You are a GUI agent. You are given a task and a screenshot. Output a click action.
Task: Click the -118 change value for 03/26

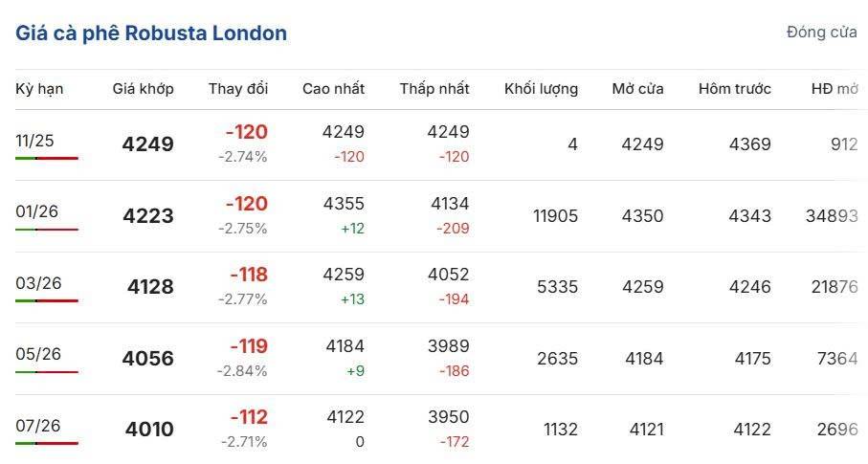tap(249, 275)
